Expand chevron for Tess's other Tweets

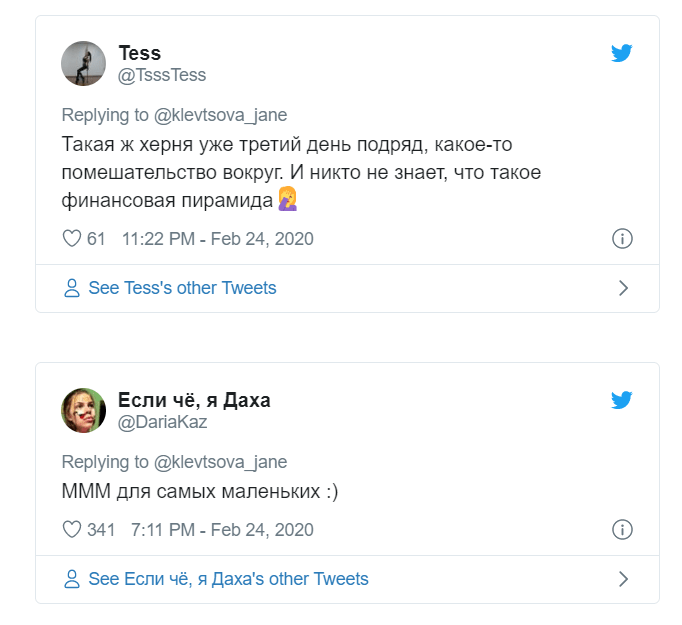623,289
